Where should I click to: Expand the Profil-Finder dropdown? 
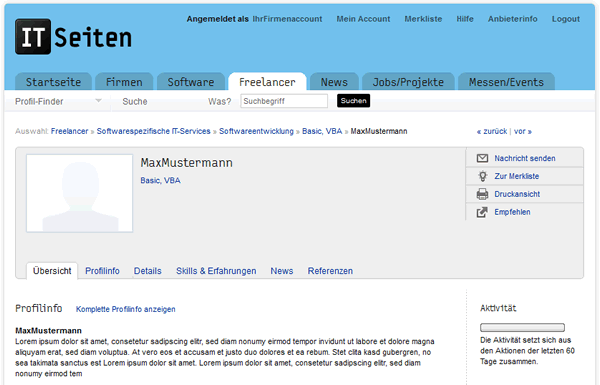[x=58, y=101]
